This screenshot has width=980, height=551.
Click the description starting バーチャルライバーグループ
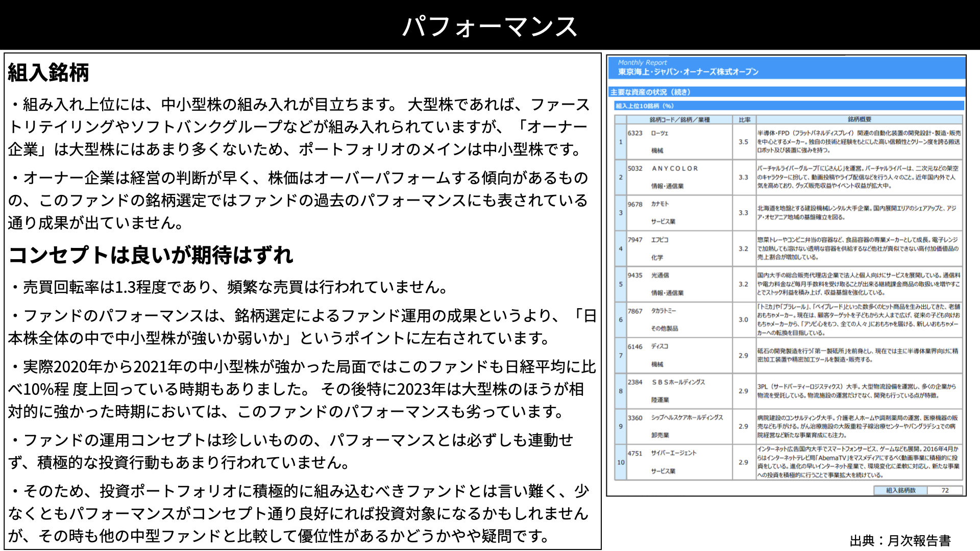[x=859, y=177]
